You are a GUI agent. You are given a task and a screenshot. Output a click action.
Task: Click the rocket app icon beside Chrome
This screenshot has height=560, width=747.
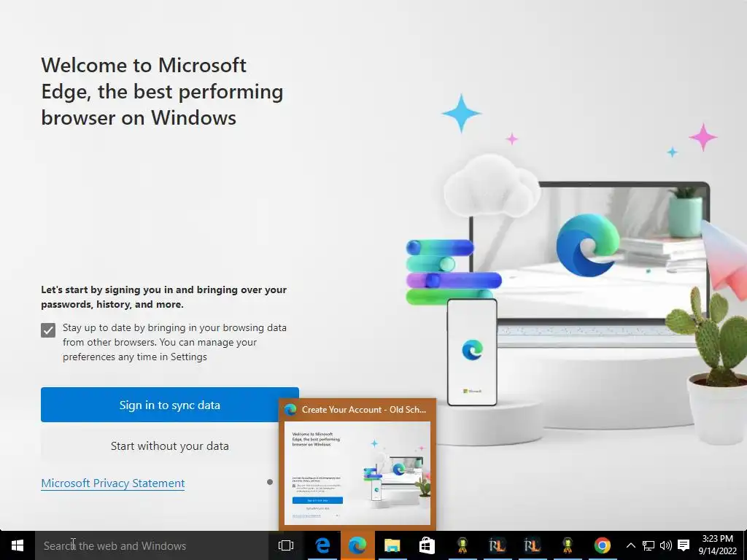(x=567, y=545)
